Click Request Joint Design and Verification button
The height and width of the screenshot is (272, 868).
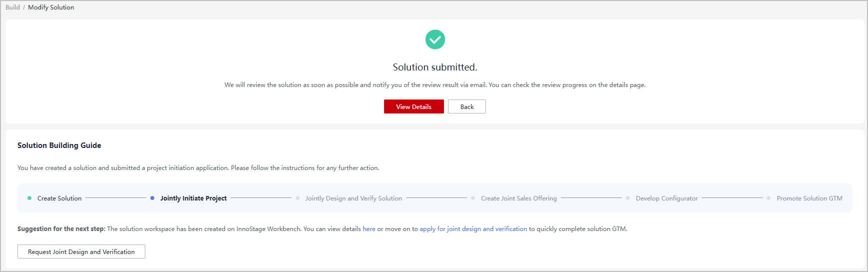[x=81, y=251]
